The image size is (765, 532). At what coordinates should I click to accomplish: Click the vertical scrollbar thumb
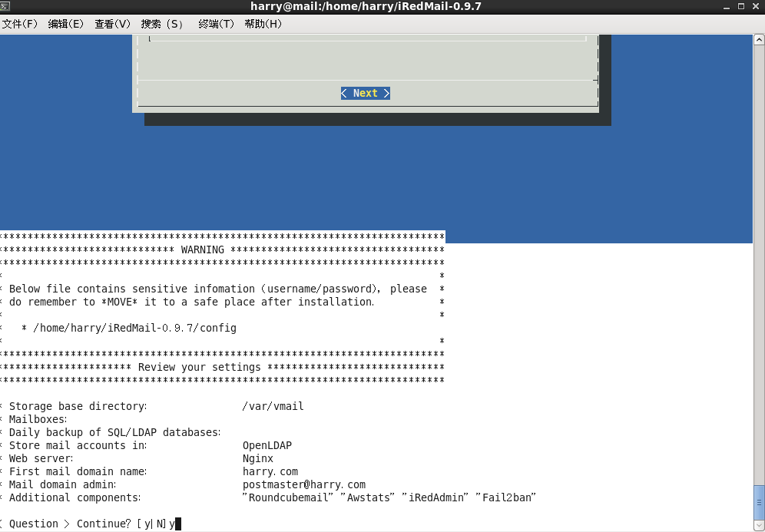point(759,502)
